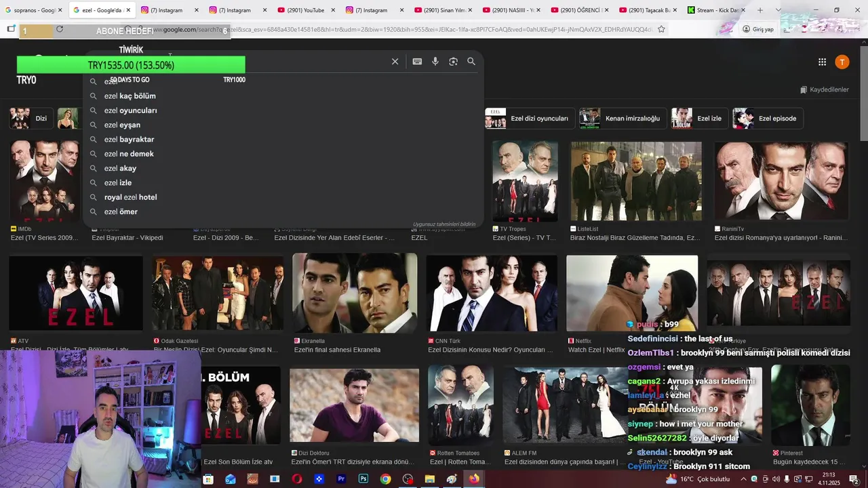Choose suggestion ezel eyşan

283,125
